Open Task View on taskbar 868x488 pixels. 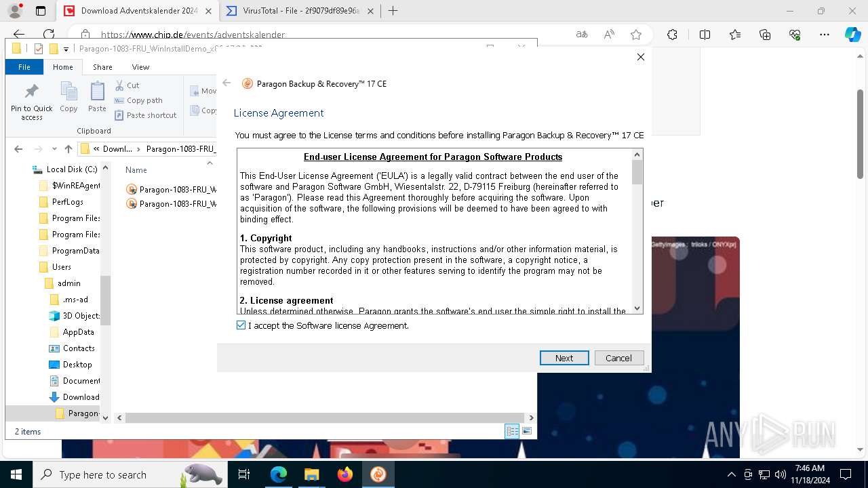click(244, 474)
